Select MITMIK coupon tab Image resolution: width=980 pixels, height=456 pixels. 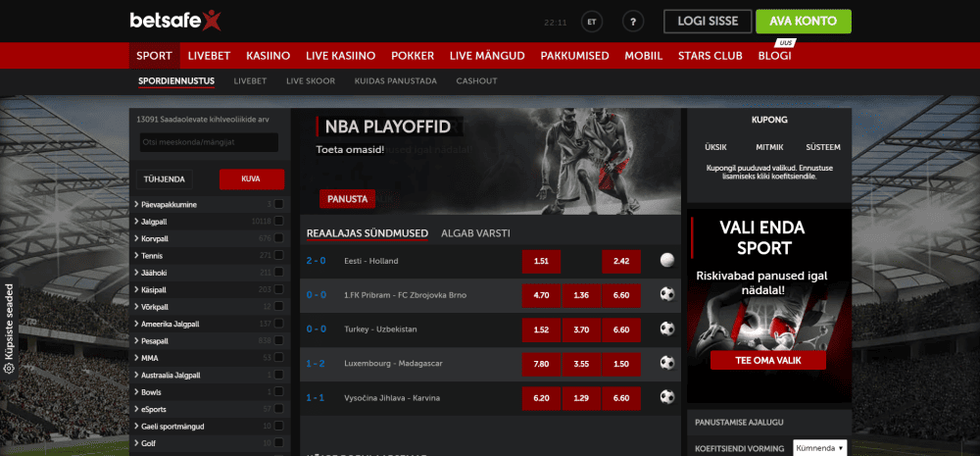tap(769, 148)
